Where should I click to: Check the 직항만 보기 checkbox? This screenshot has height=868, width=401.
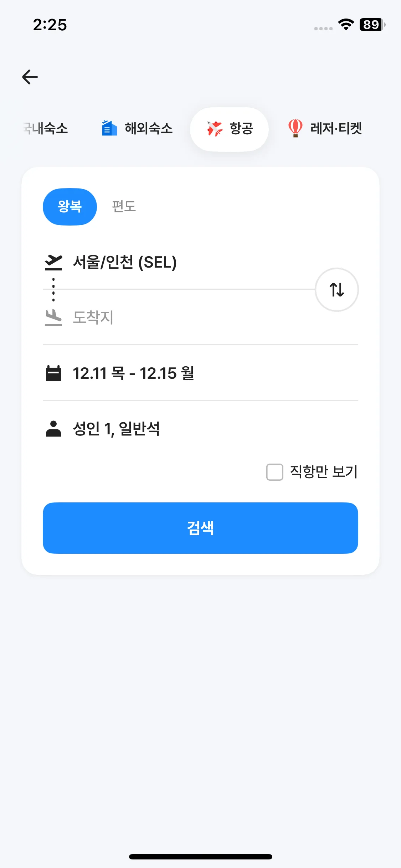(x=275, y=472)
